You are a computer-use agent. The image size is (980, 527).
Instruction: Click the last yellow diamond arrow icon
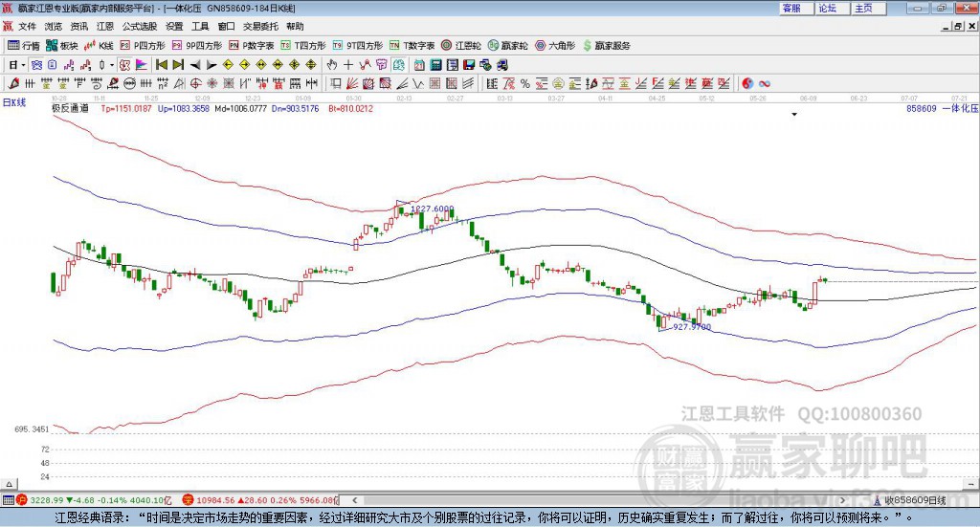pyautogui.click(x=311, y=64)
